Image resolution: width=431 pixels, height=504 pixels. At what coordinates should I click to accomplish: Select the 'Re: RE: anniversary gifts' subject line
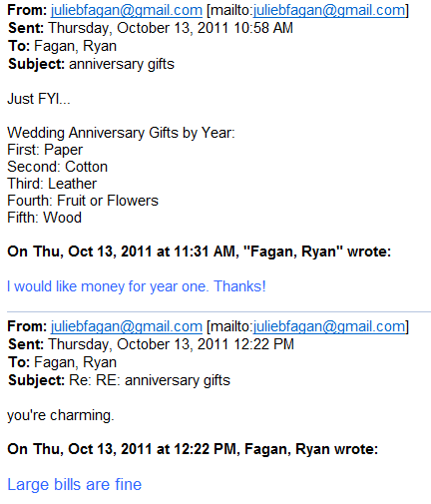(150, 380)
